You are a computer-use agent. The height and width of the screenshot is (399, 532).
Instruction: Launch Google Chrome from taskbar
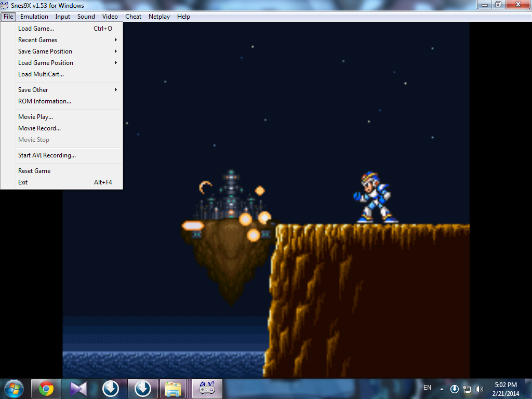46,389
